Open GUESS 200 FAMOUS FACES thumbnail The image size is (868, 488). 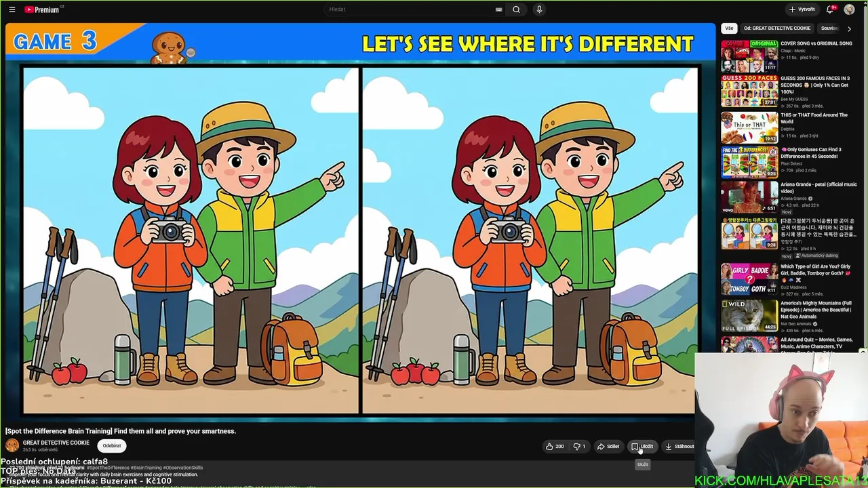(x=749, y=91)
